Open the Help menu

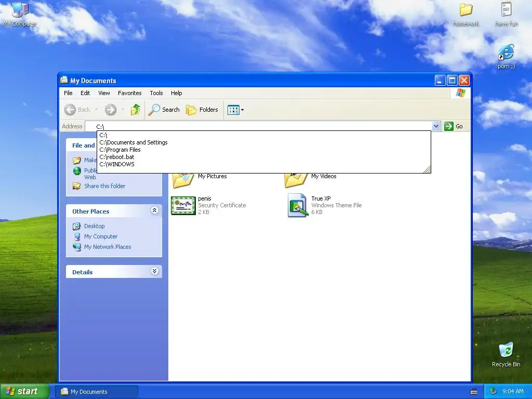point(177,93)
